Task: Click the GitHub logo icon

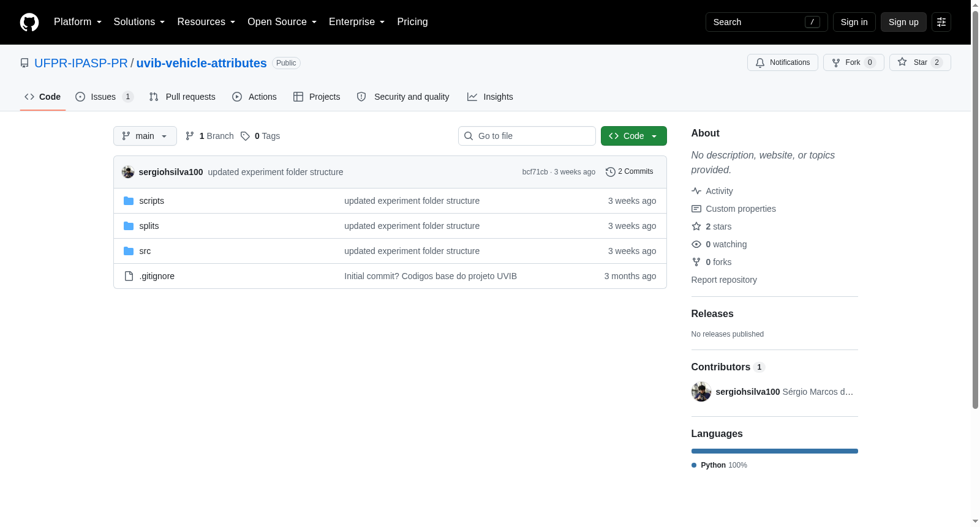Action: (29, 22)
